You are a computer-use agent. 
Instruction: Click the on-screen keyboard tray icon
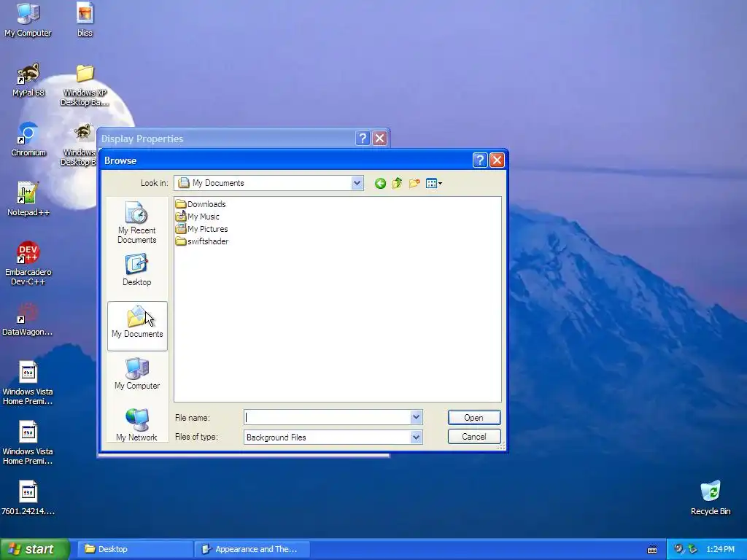pos(652,550)
